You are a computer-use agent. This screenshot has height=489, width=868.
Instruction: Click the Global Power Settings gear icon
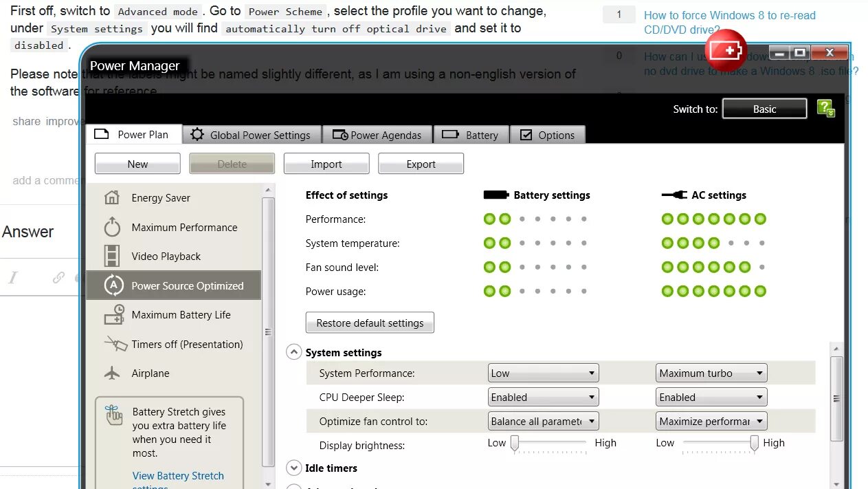coord(197,135)
